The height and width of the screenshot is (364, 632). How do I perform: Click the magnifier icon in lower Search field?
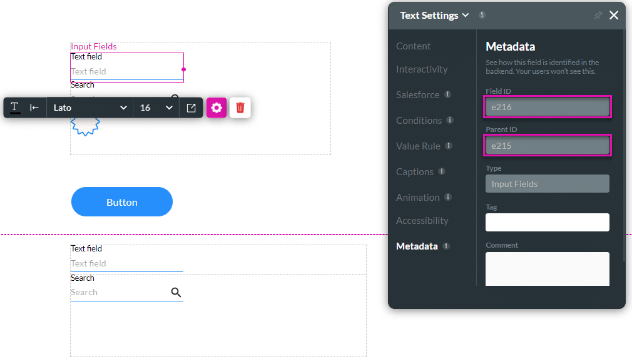click(176, 292)
